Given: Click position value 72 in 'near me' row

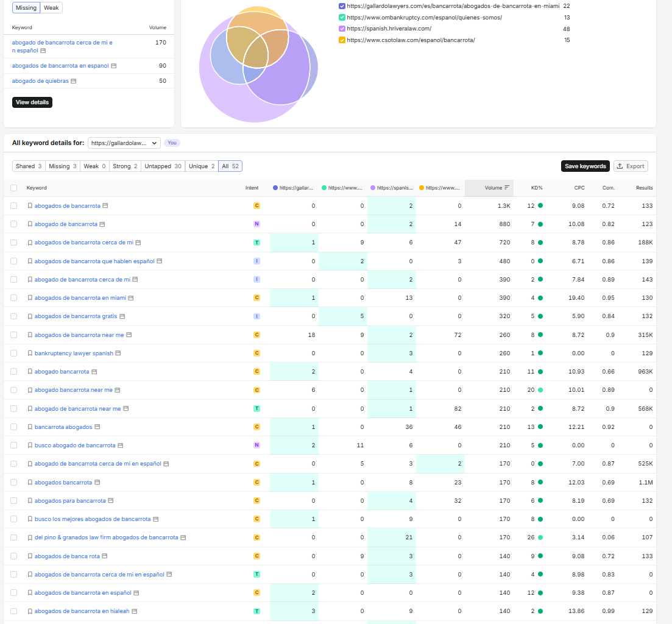Looking at the screenshot, I should click(x=458, y=335).
